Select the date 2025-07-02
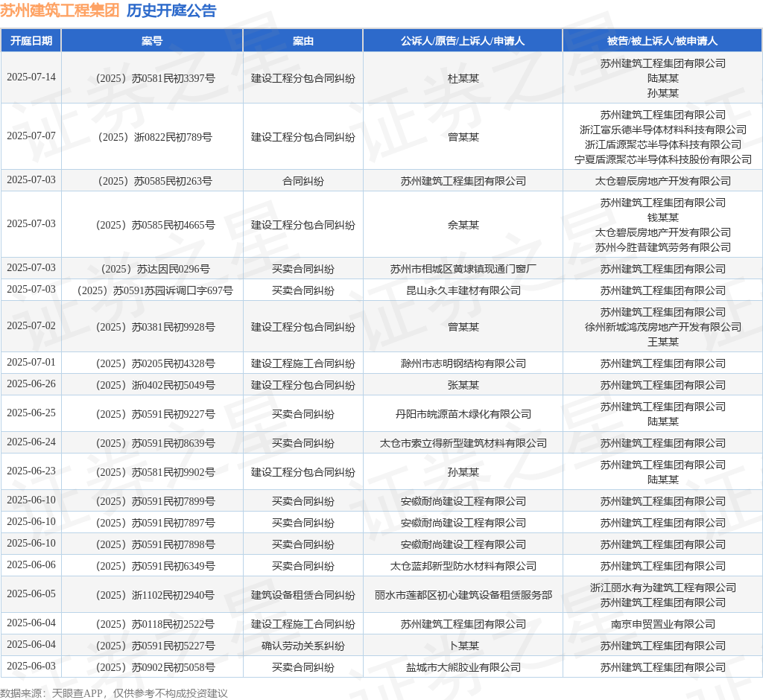 pos(31,325)
